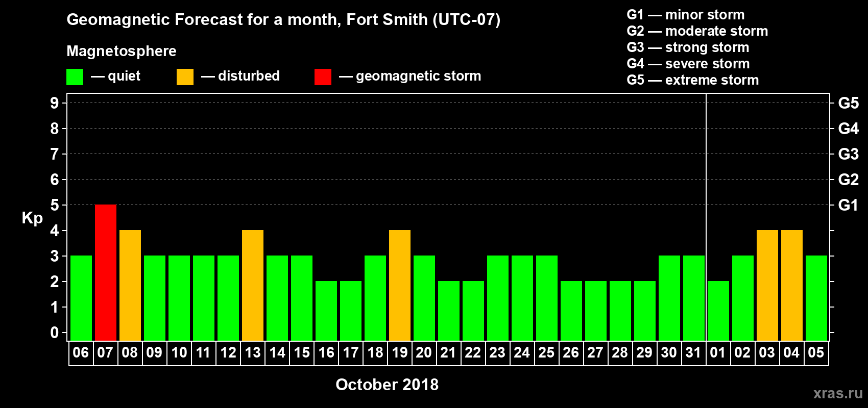Click date label 10 on the axis
The image size is (868, 408).
coord(179,352)
